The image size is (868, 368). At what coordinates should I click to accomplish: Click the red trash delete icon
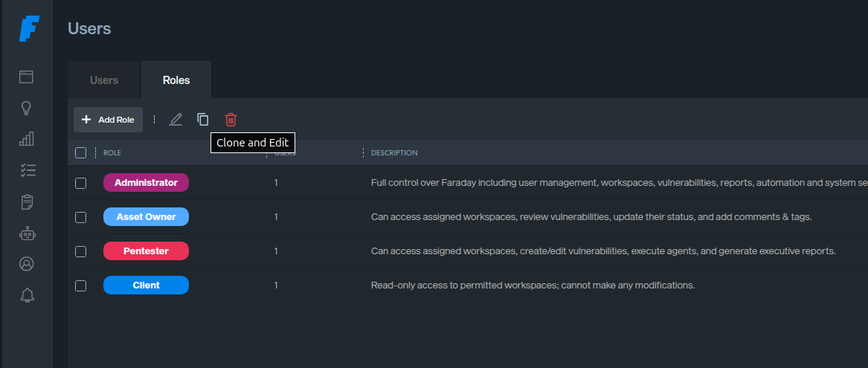point(231,120)
